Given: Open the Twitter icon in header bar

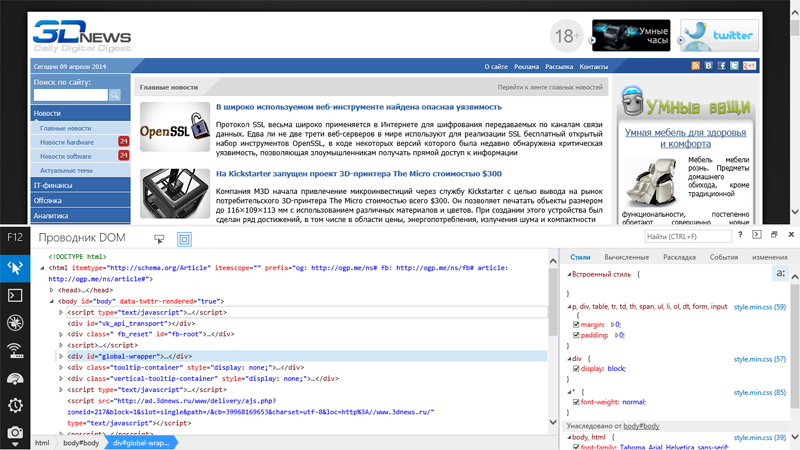Looking at the screenshot, I should pos(734,66).
